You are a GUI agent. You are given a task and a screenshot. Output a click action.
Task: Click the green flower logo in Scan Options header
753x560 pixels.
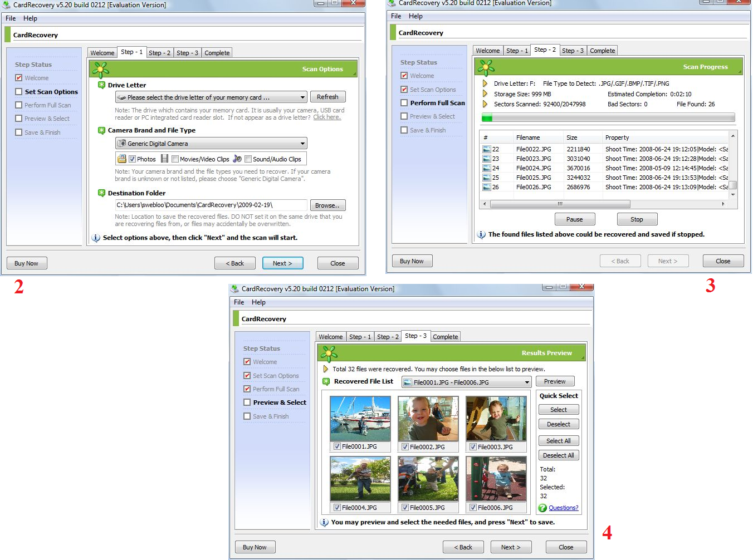101,70
